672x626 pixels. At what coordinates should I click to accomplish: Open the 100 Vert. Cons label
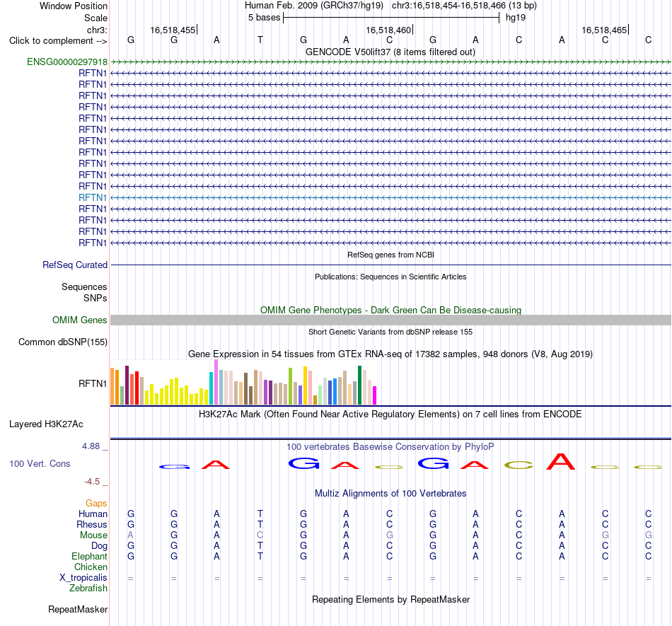point(40,463)
